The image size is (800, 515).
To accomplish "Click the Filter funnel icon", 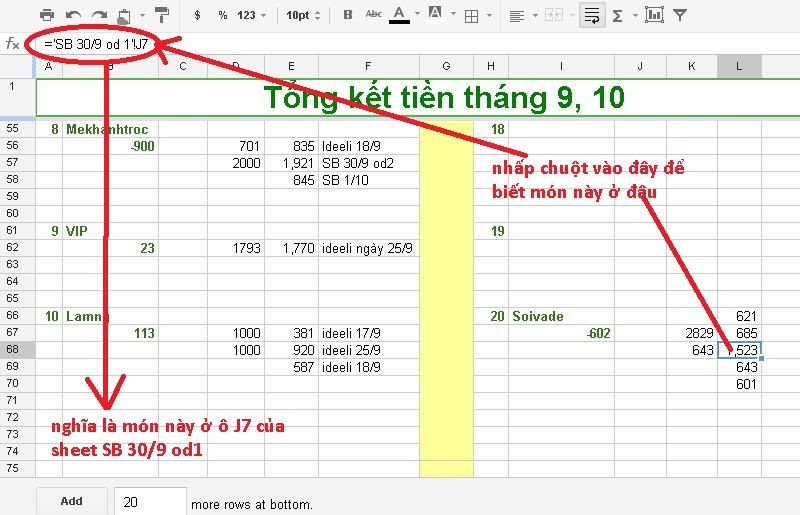I will (680, 15).
